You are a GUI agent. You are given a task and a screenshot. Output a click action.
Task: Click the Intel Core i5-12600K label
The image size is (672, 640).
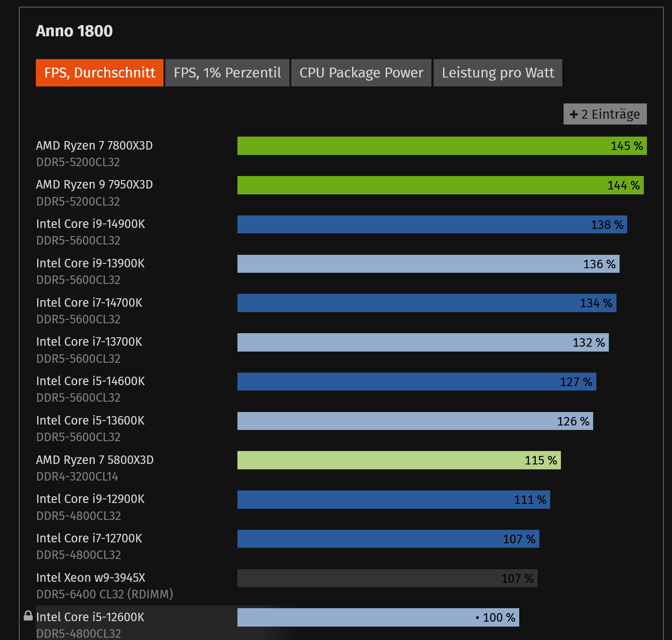[x=90, y=617]
